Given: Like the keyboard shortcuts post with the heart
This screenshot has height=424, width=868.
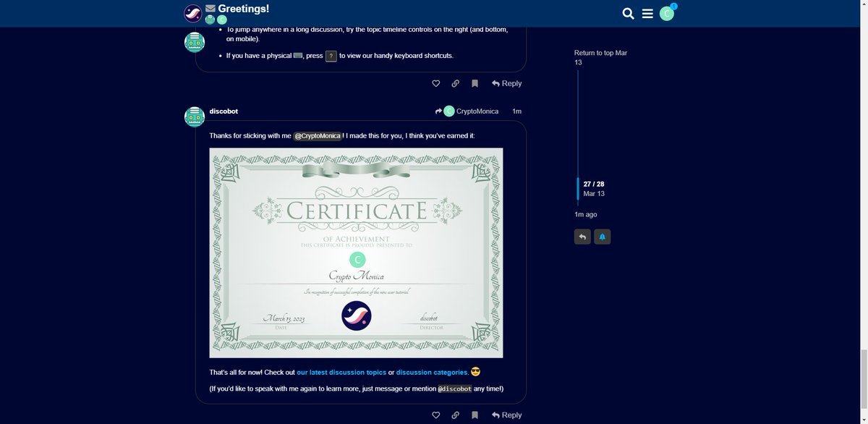Looking at the screenshot, I should point(435,83).
